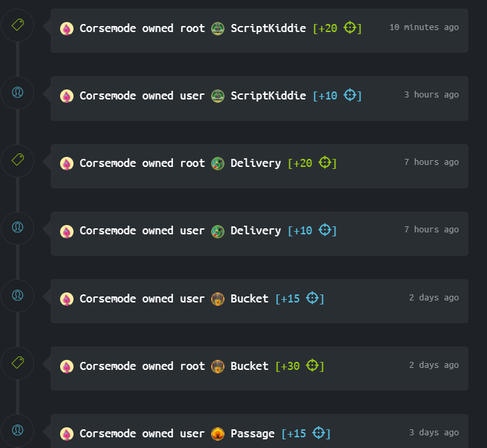Viewport: 487px width, 448px height.
Task: Open Corsemode profile avatar in the first entry
Action: click(x=67, y=29)
